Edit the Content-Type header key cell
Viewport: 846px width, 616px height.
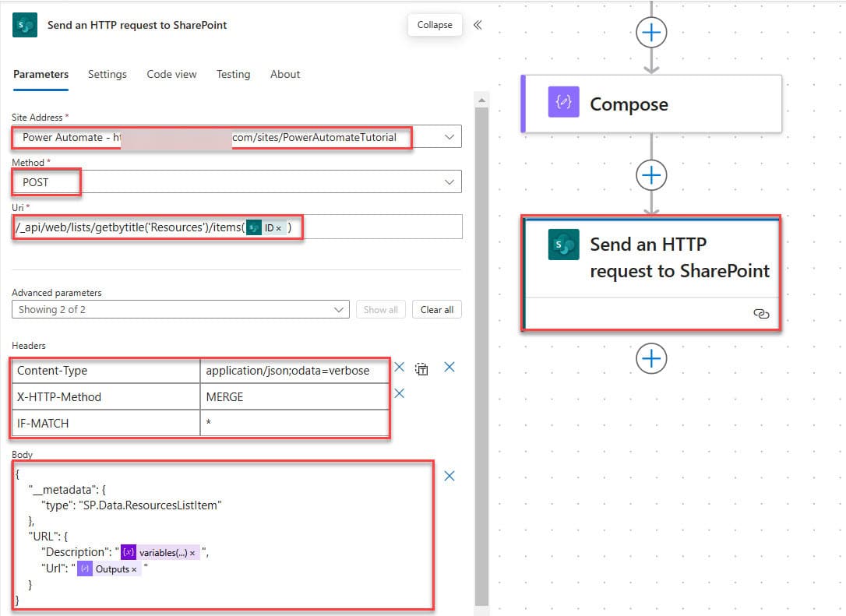click(106, 371)
